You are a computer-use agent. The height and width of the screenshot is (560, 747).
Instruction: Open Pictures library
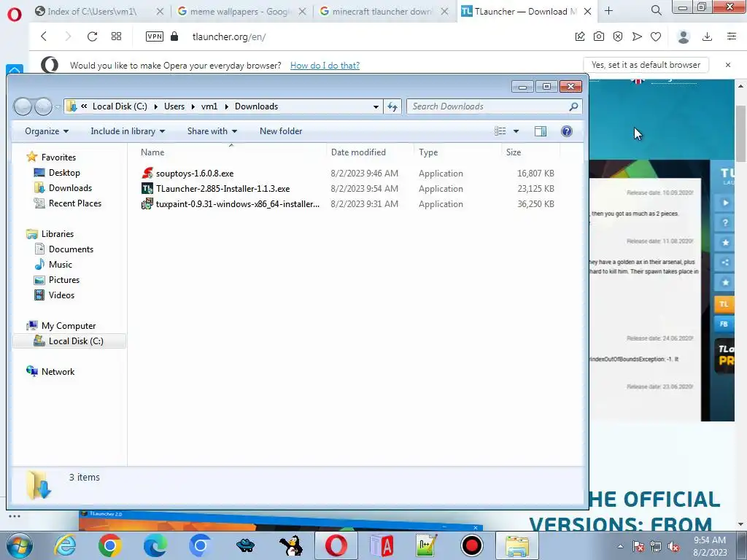[64, 279]
